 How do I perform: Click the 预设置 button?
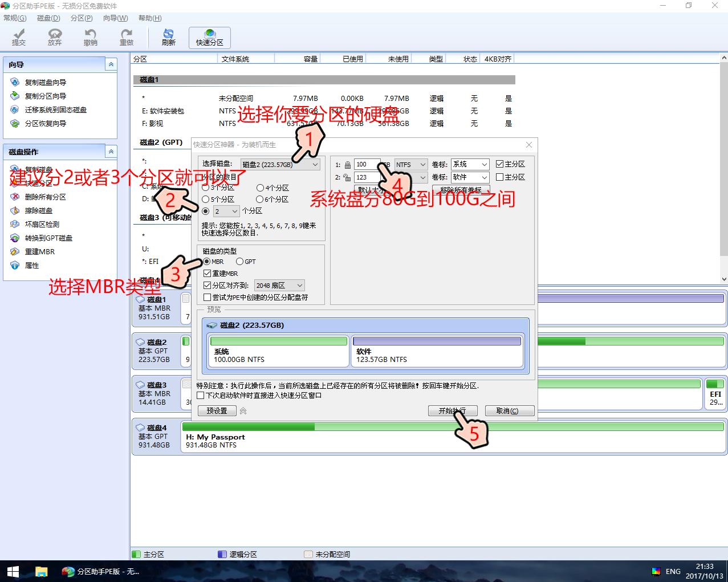pyautogui.click(x=217, y=411)
